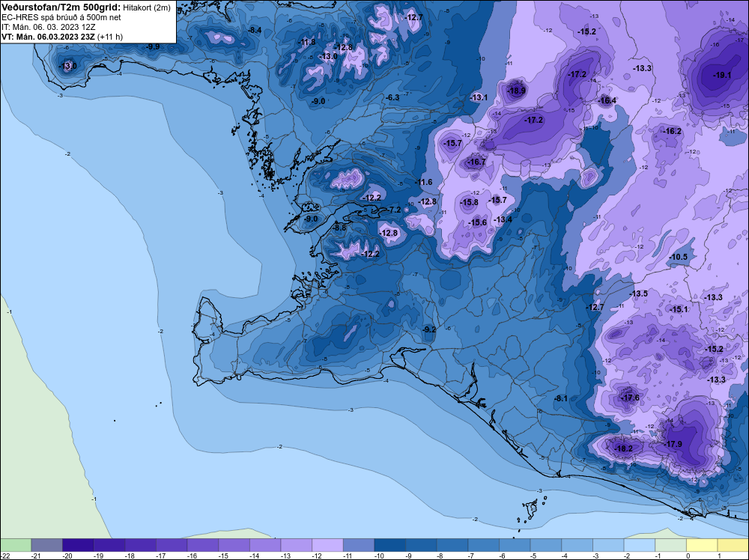Viewport: 749px width, 560px height.
Task: Select the -8.4 temperature label
Action: (x=255, y=30)
